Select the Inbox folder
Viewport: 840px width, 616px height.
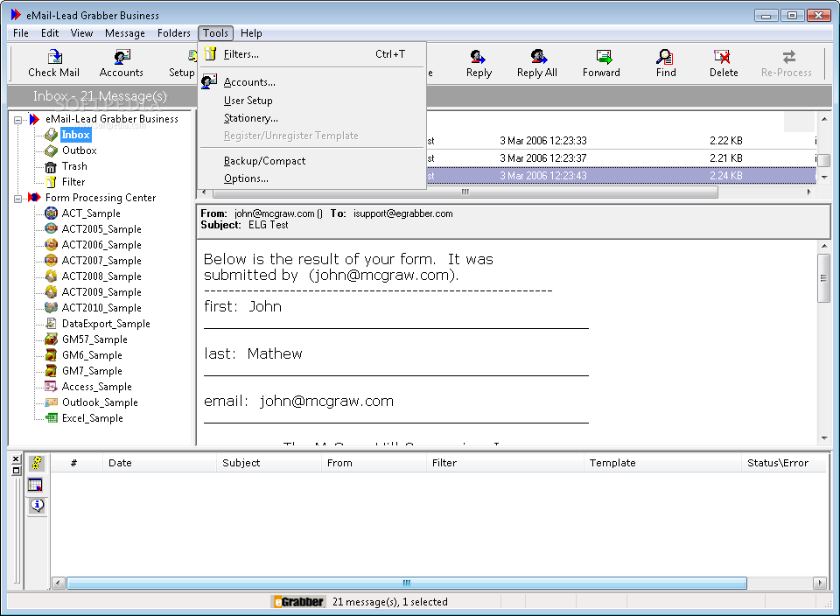pyautogui.click(x=75, y=135)
